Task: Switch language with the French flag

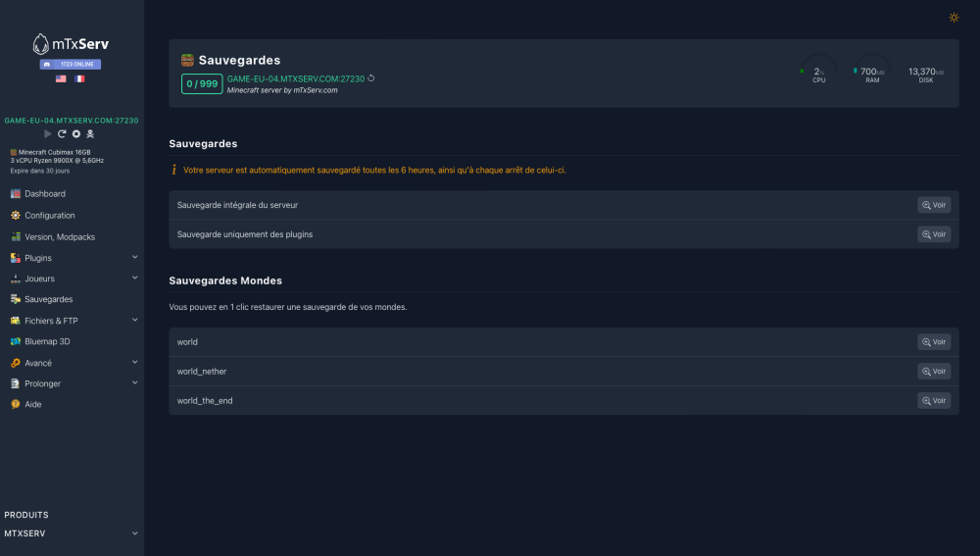Action: pyautogui.click(x=79, y=78)
